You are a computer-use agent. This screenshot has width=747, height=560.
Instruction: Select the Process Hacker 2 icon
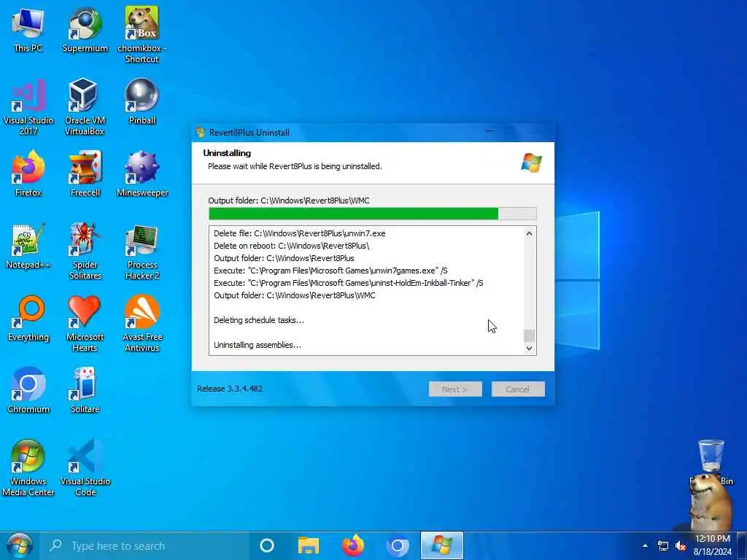(142, 252)
